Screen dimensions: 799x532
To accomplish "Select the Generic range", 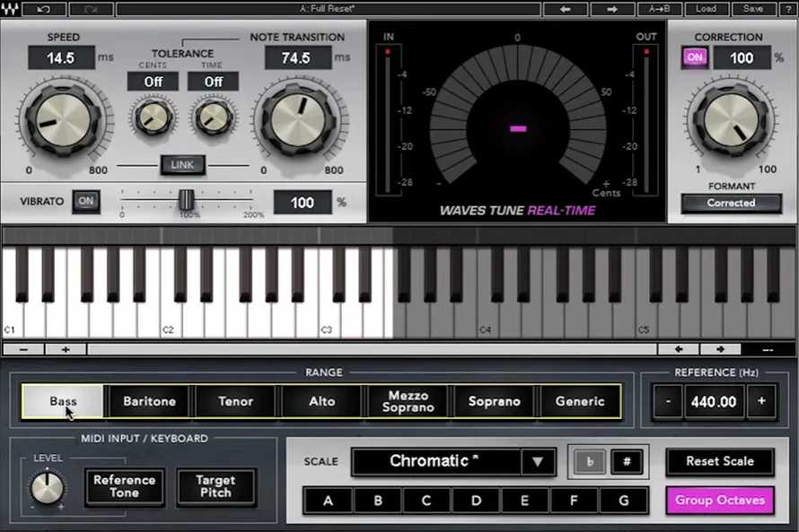I will click(580, 401).
